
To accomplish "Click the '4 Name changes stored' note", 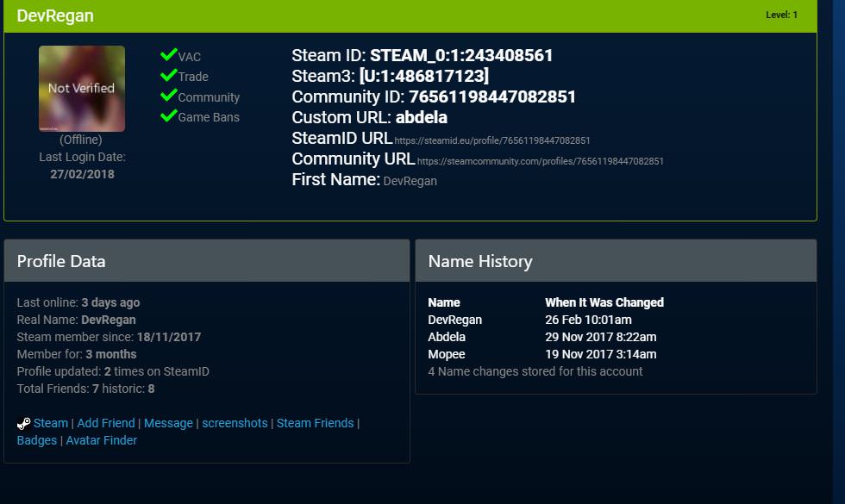I will [535, 371].
